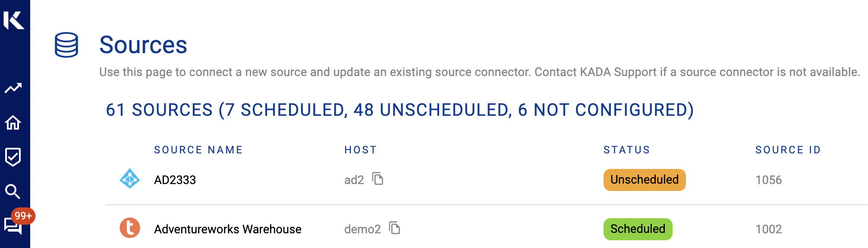
Task: Click source ID 1056
Action: (x=768, y=180)
